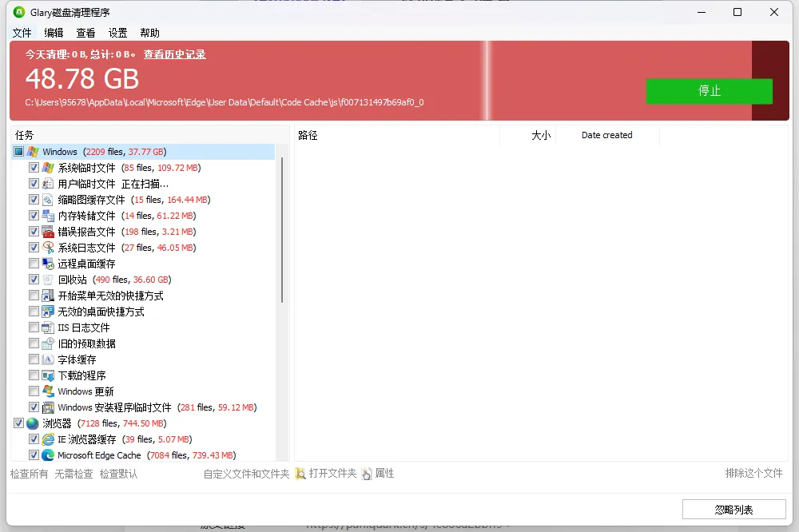Screen dimensions: 799x532
Task: Sort by the 大小 column header
Action: coord(528,135)
